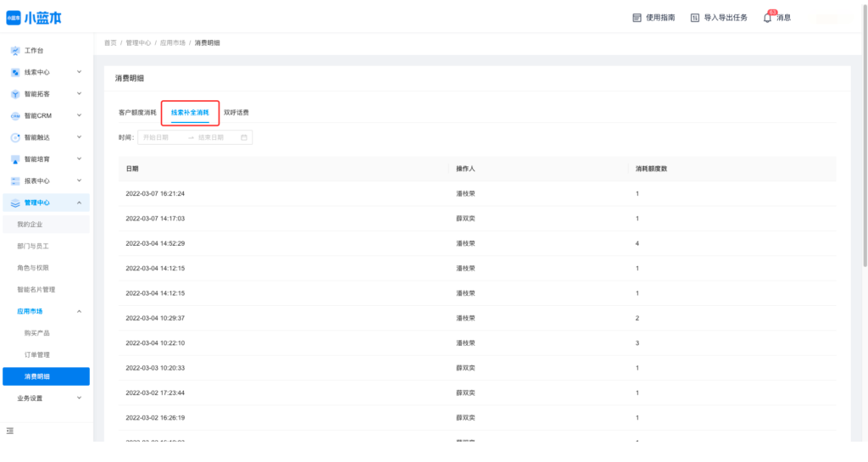This screenshot has width=868, height=462.
Task: Collapse sidebar using bottom menu icon
Action: coord(10,431)
